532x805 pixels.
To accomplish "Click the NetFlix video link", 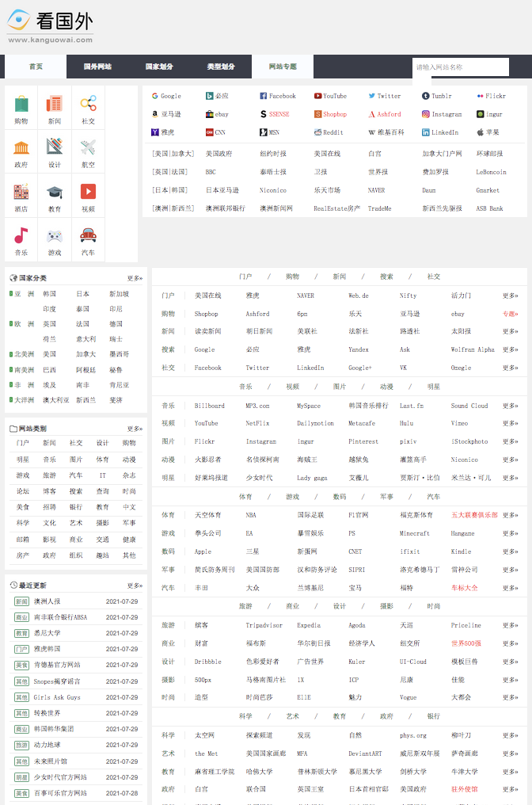I will coord(257,424).
